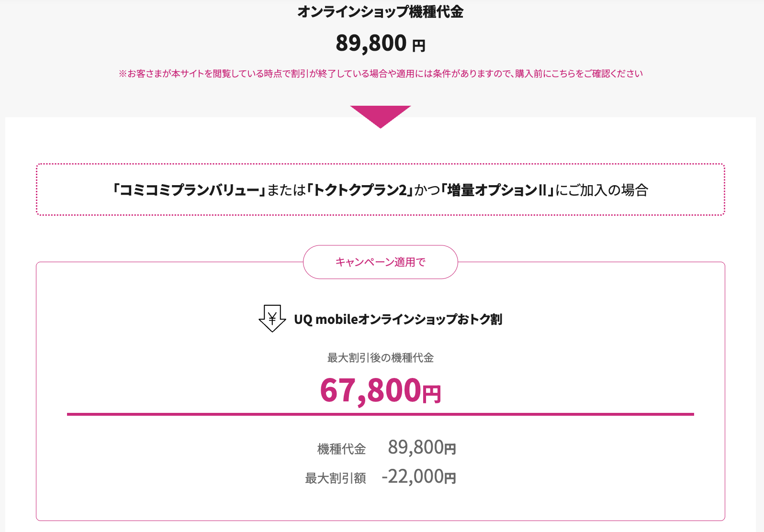The height and width of the screenshot is (532, 764).
Task: Click the grey 89,800円 breakdown amount
Action: [422, 448]
